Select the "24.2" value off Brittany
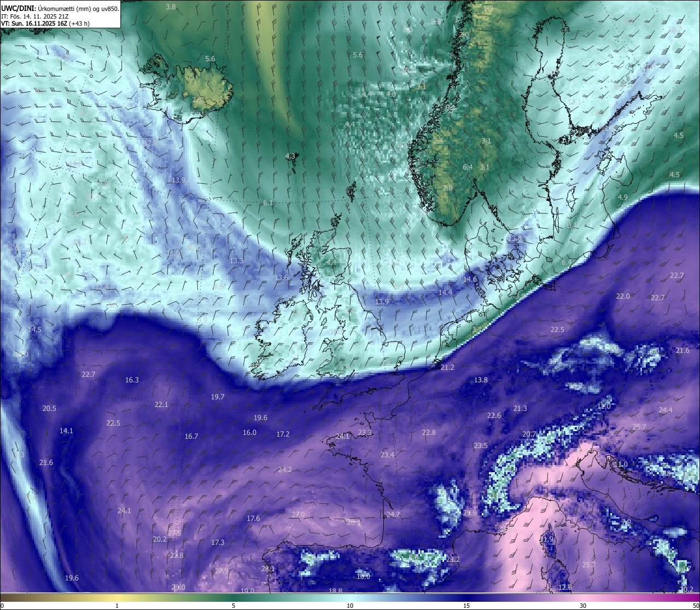 pyautogui.click(x=285, y=470)
